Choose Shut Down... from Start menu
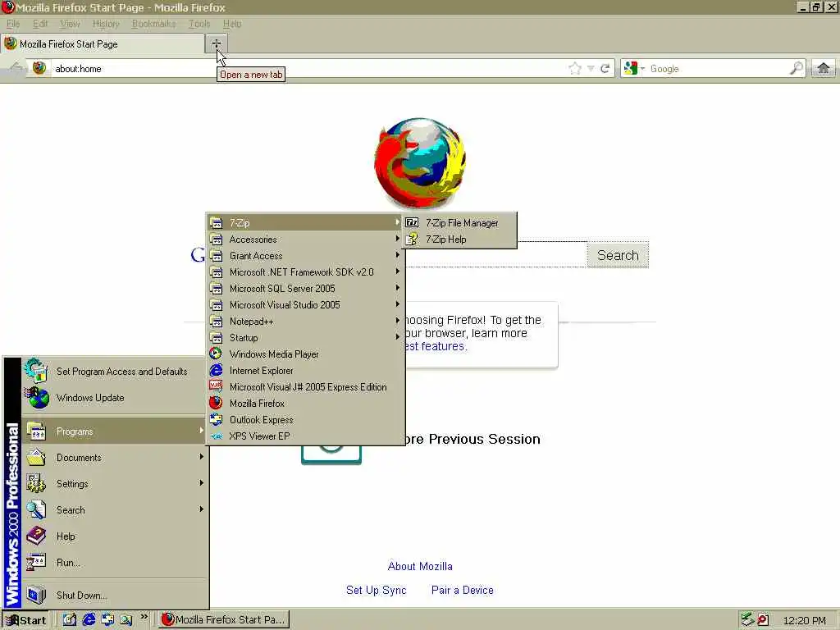This screenshot has height=630, width=840. click(113, 596)
